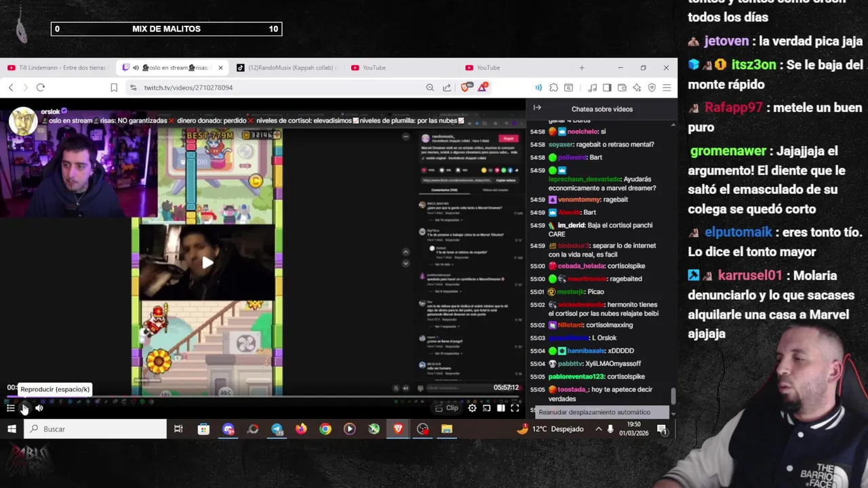
Task: Open the Brave Wallet icon
Action: click(x=622, y=87)
